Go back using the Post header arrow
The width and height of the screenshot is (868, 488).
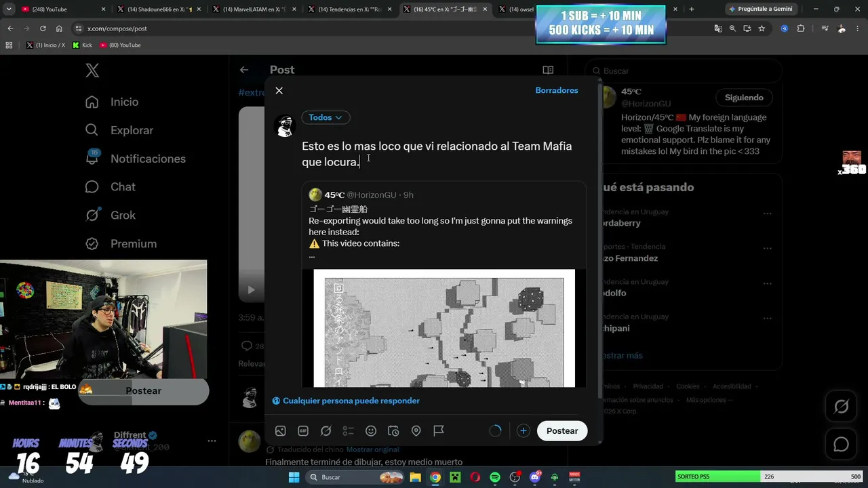tap(244, 70)
